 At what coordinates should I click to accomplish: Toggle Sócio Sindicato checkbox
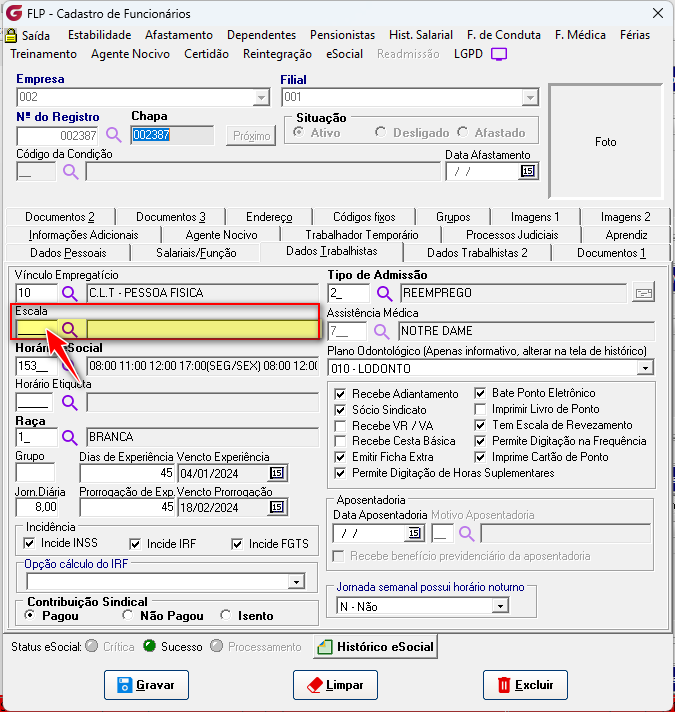pos(340,410)
